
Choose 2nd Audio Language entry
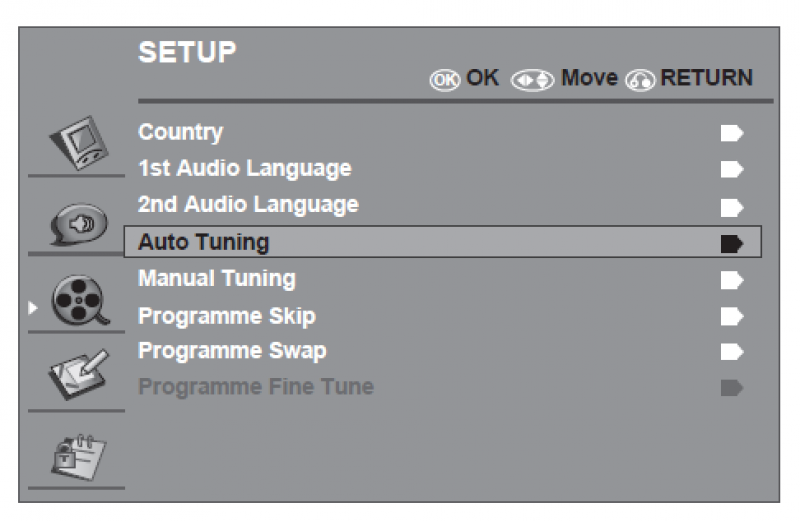click(x=246, y=205)
